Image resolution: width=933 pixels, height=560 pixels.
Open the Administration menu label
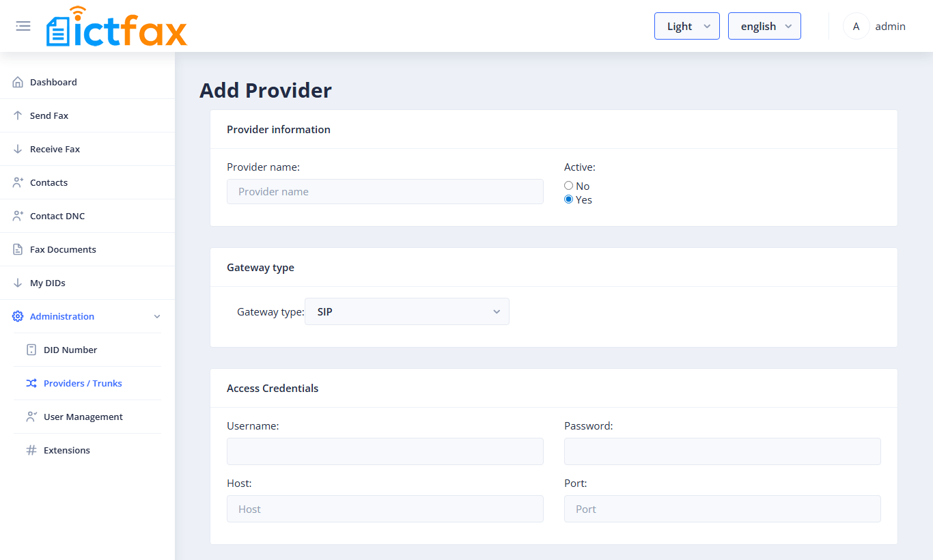coord(62,316)
